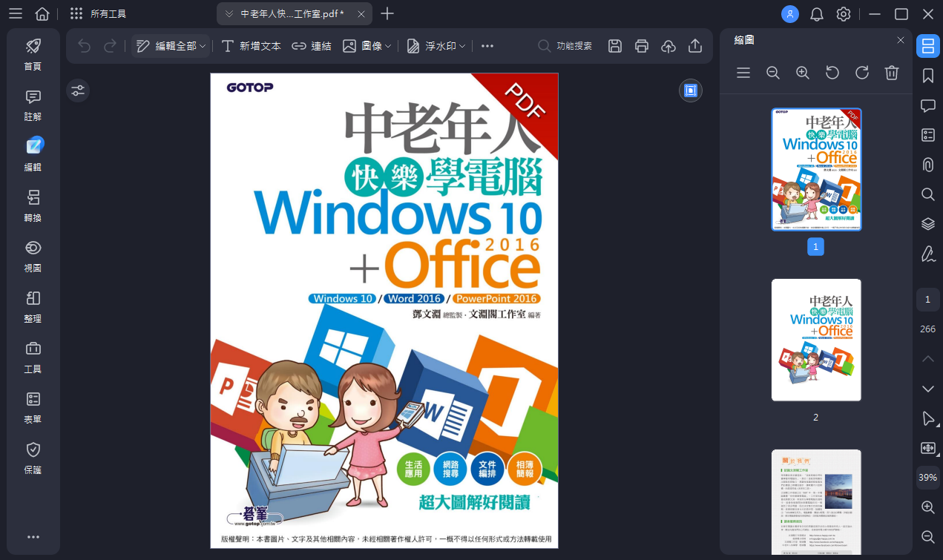The image size is (943, 560).
Task: Open the attachments paperclip panel
Action: 928,165
